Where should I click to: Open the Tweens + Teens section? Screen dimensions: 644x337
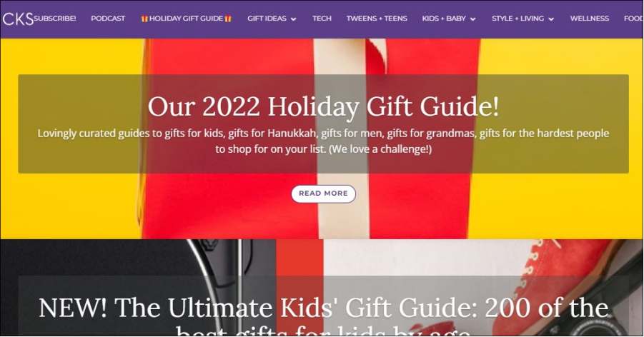[377, 19]
